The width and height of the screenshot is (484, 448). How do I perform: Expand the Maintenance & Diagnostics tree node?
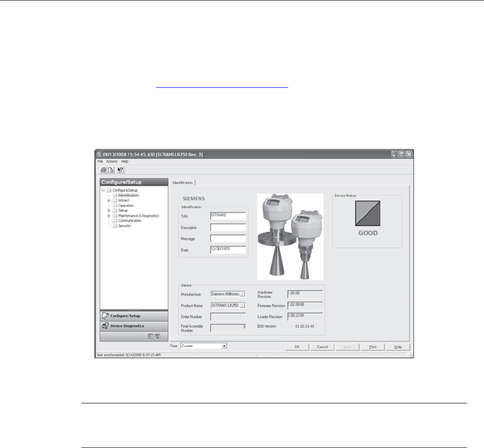click(108, 216)
